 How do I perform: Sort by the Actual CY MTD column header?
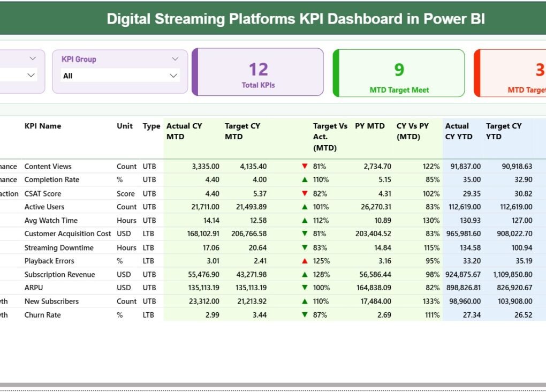point(184,131)
